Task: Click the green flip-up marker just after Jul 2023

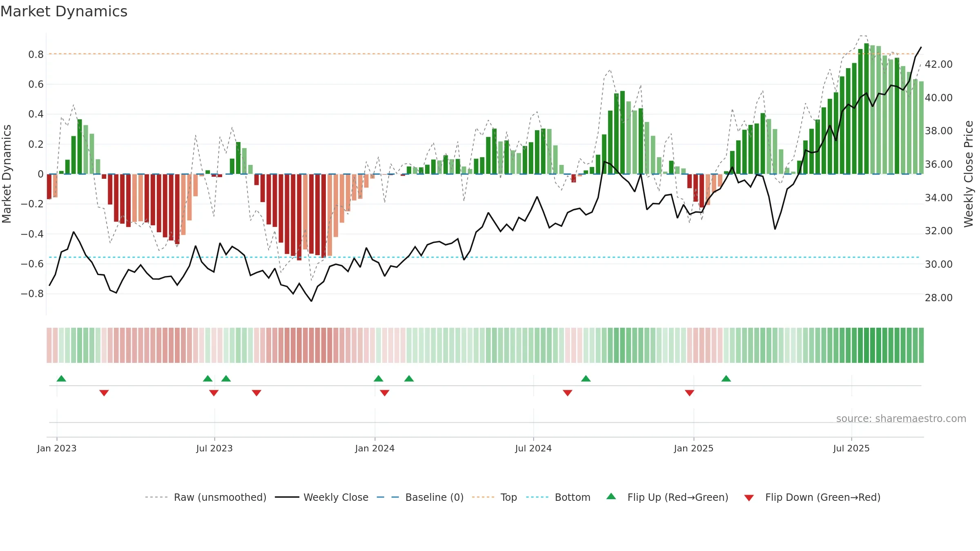Action: [226, 378]
